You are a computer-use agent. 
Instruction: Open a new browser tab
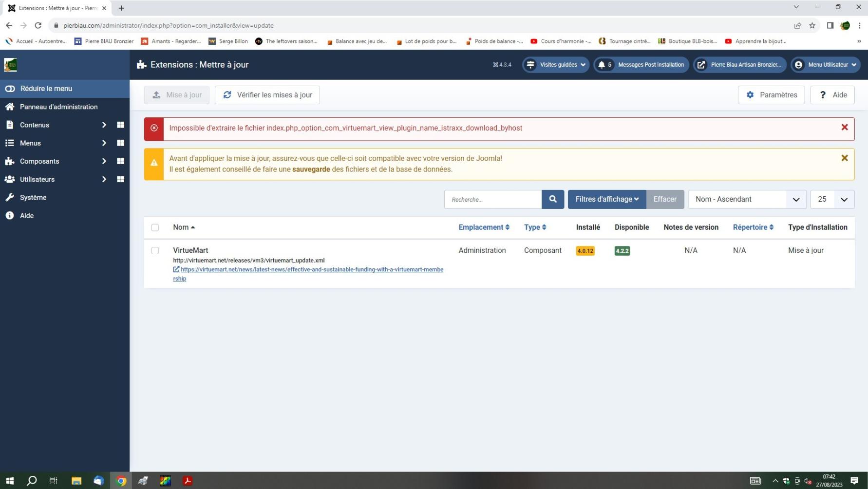[x=121, y=8]
